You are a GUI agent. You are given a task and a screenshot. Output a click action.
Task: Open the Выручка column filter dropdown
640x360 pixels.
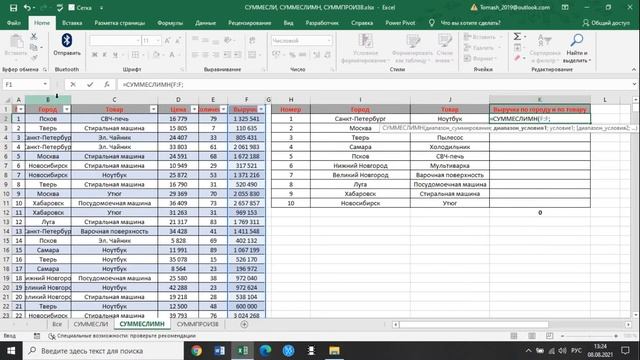click(261, 109)
